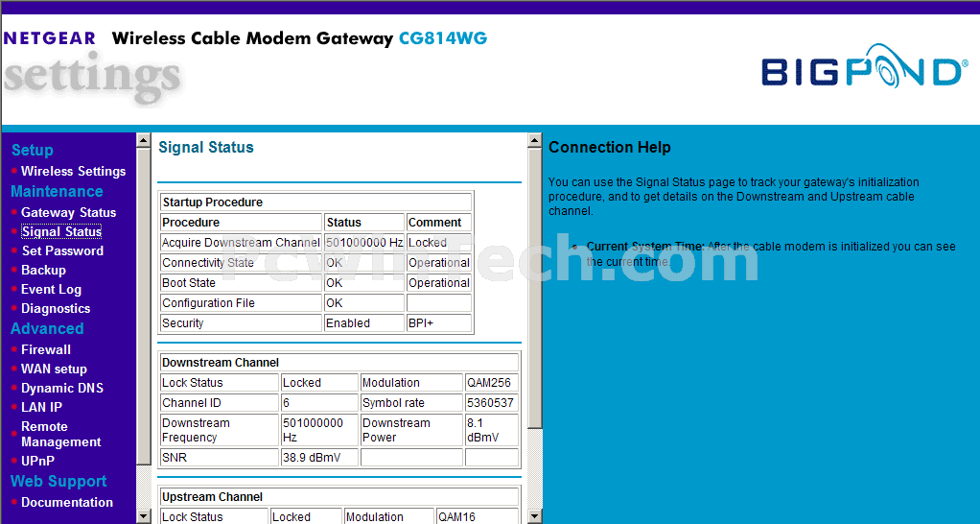Click the Web Support section heading
Image resolution: width=980 pixels, height=524 pixels.
[58, 482]
